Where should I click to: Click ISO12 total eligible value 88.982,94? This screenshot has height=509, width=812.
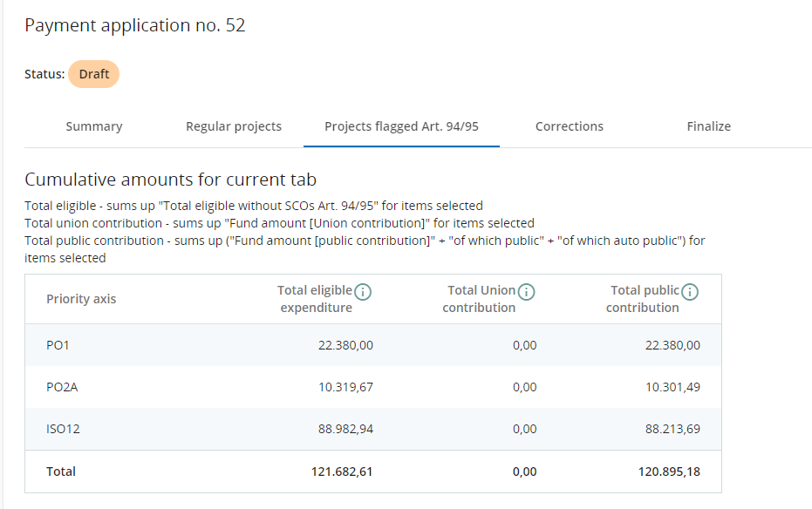[345, 429]
